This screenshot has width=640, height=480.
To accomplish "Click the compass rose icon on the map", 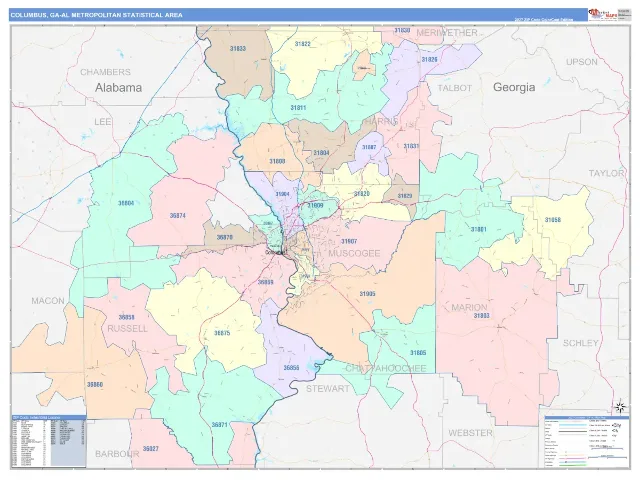I will click(x=620, y=407).
